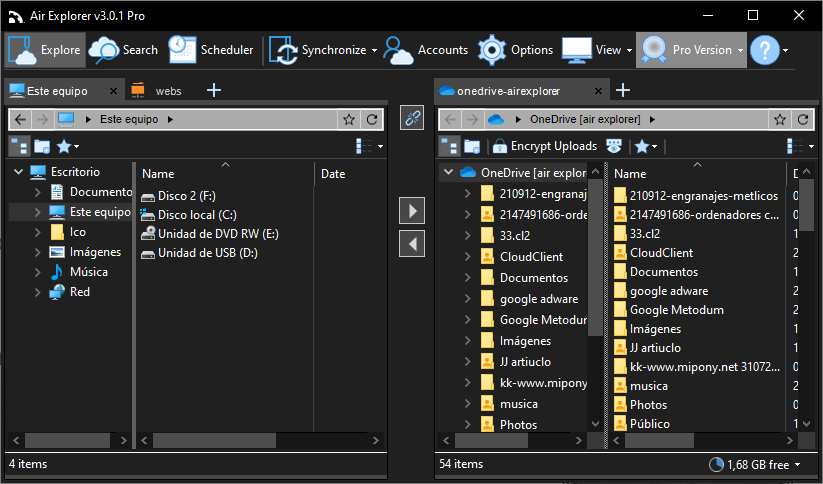Image resolution: width=823 pixels, height=484 pixels.
Task: Expand Documentos in left tree
Action: (37, 192)
